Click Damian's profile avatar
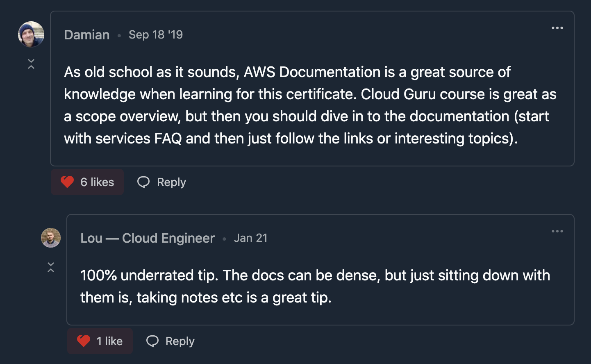The image size is (591, 364). click(x=31, y=34)
